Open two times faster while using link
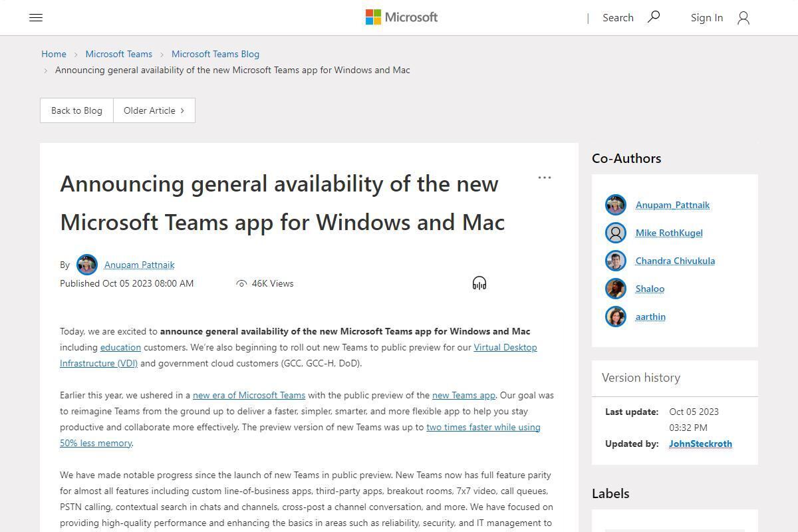Screen dimensions: 798x532 tap(483, 427)
